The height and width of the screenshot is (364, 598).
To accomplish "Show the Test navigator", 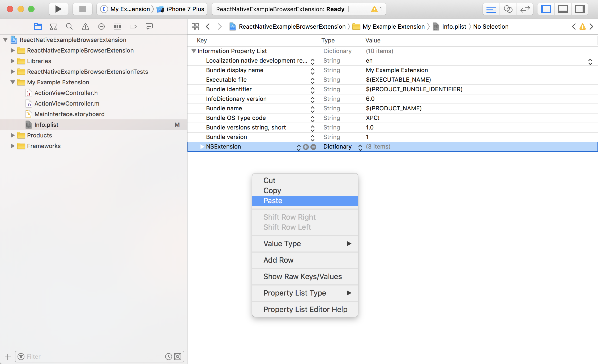I will coord(101,27).
